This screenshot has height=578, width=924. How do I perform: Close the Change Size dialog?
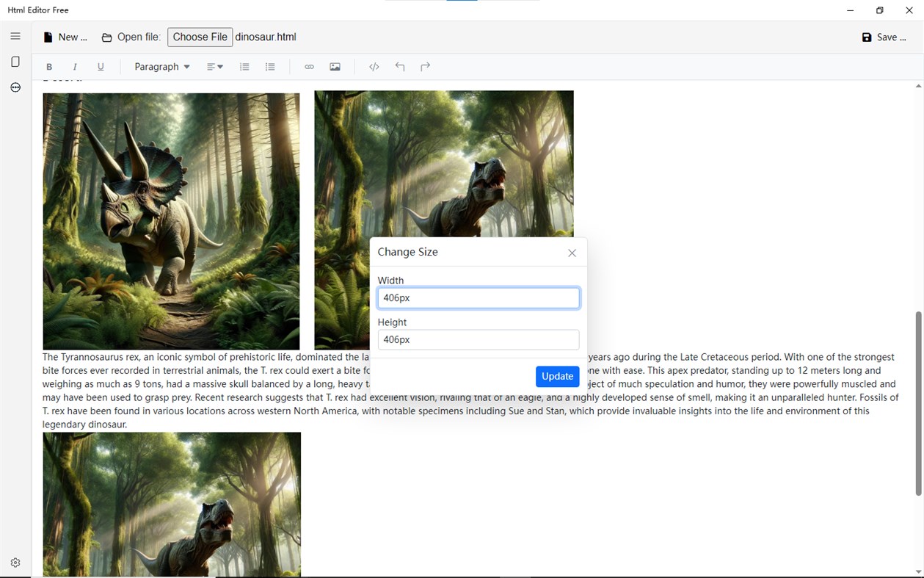pyautogui.click(x=572, y=253)
